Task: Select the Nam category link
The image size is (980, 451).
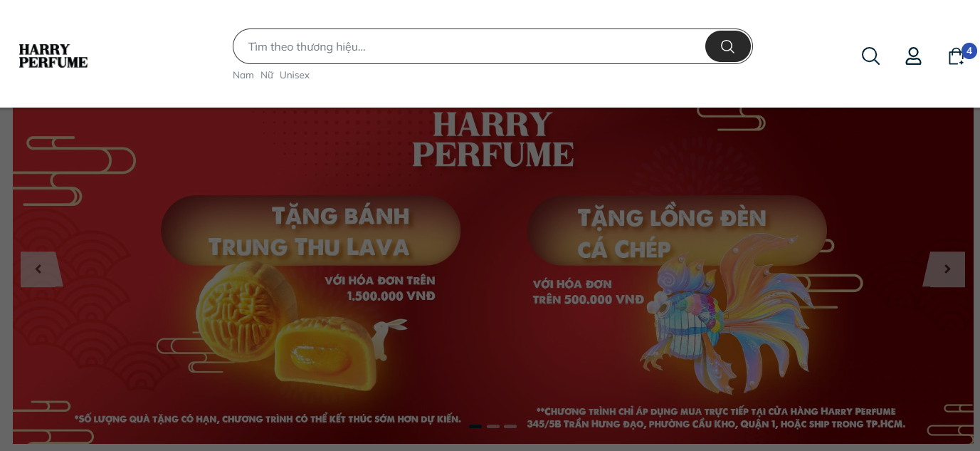Action: (x=243, y=75)
